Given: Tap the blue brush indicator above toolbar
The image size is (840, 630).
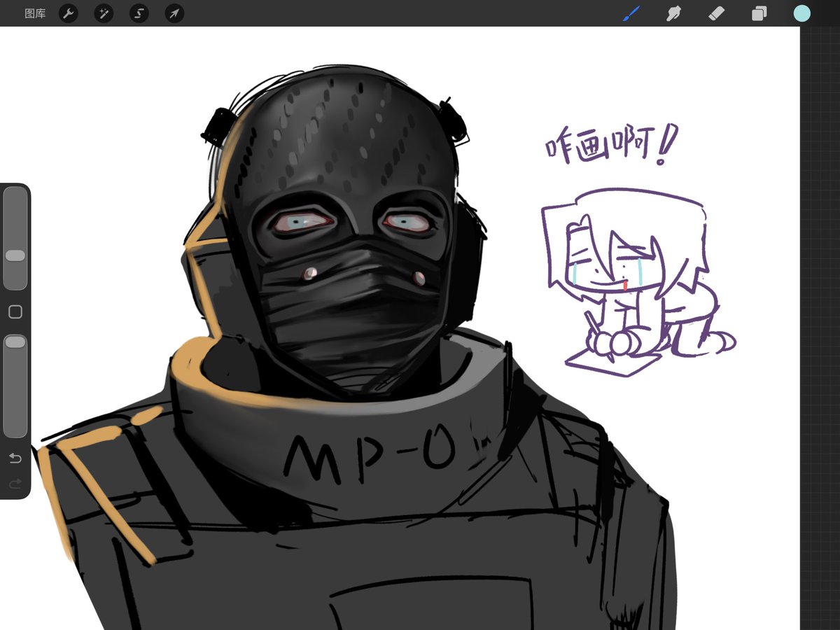Looking at the screenshot, I should click(x=631, y=12).
